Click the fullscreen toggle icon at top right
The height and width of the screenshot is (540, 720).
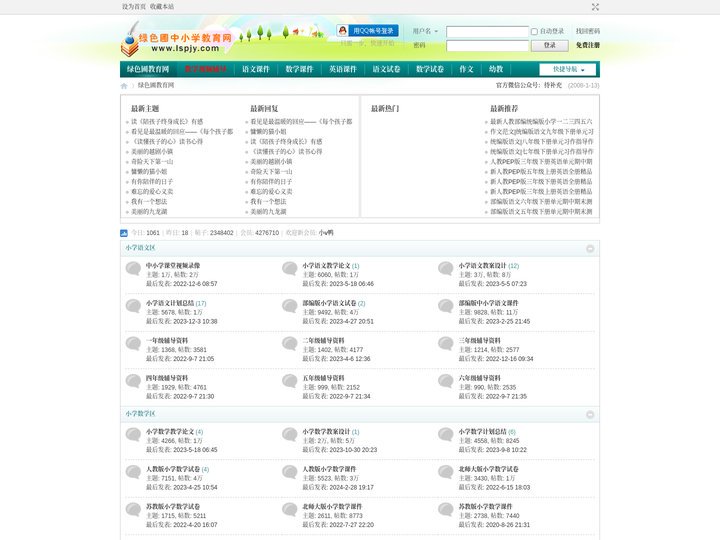point(595,7)
